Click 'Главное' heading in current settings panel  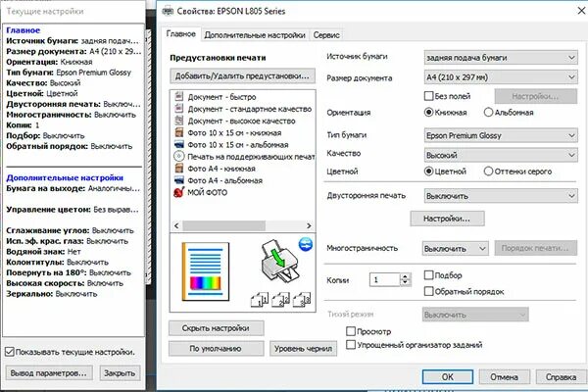click(23, 30)
